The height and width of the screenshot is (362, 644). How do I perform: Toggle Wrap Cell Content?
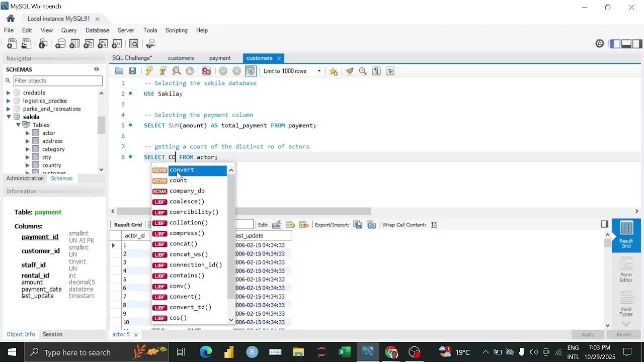(434, 225)
